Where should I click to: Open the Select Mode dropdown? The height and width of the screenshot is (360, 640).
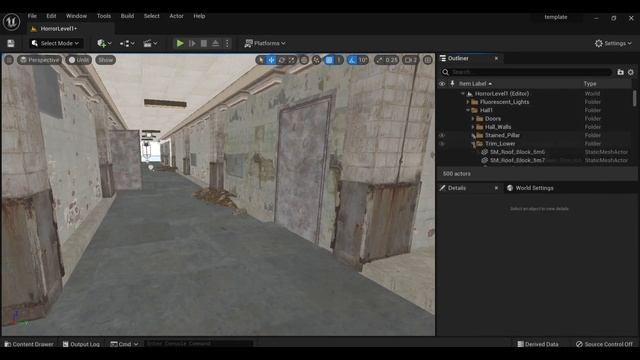[x=55, y=43]
